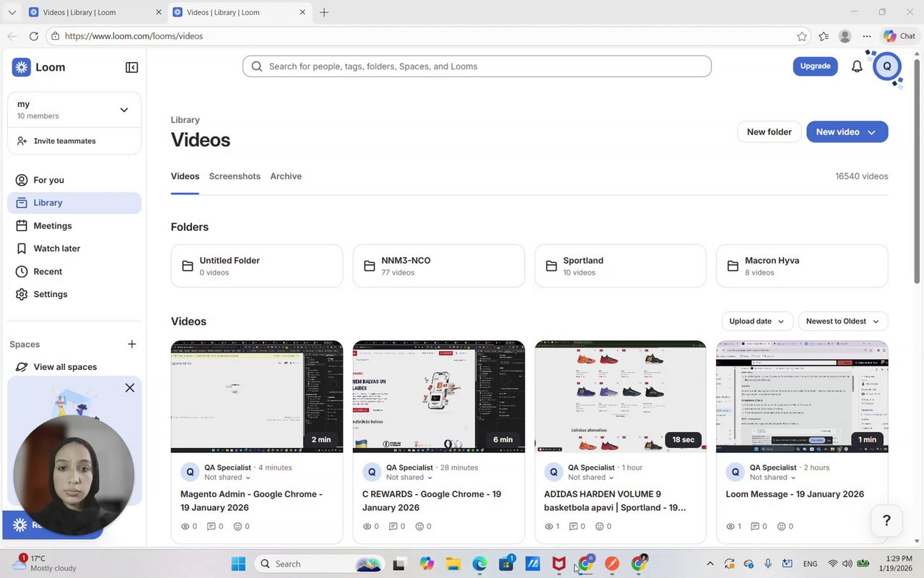
Task: Go to For you in sidebar
Action: pyautogui.click(x=74, y=180)
